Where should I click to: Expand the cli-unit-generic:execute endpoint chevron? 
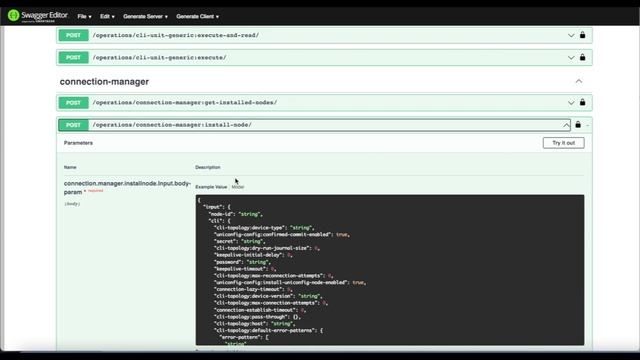[571, 58]
